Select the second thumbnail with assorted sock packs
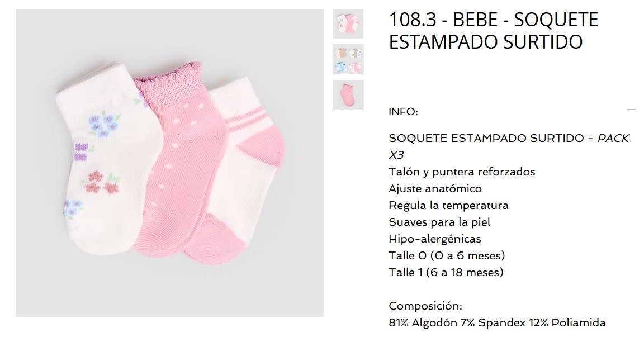The image size is (644, 342). pos(348,60)
